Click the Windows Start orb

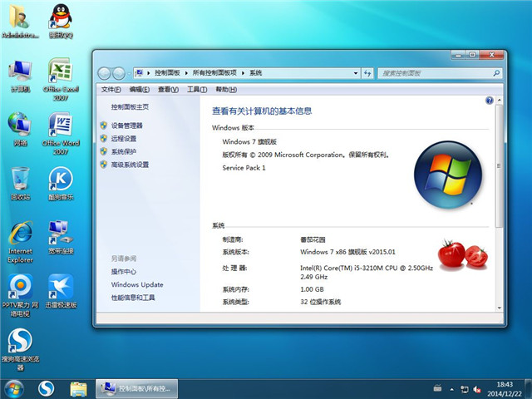[14, 389]
